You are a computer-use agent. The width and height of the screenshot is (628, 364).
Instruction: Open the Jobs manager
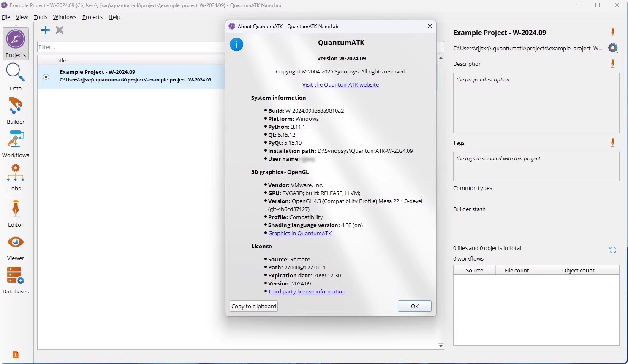pos(16,177)
